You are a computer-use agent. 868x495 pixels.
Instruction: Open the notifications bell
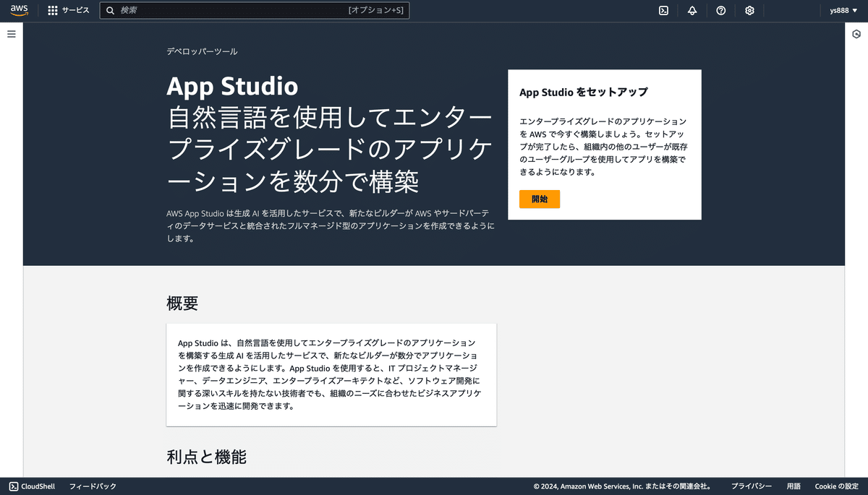pyautogui.click(x=692, y=10)
